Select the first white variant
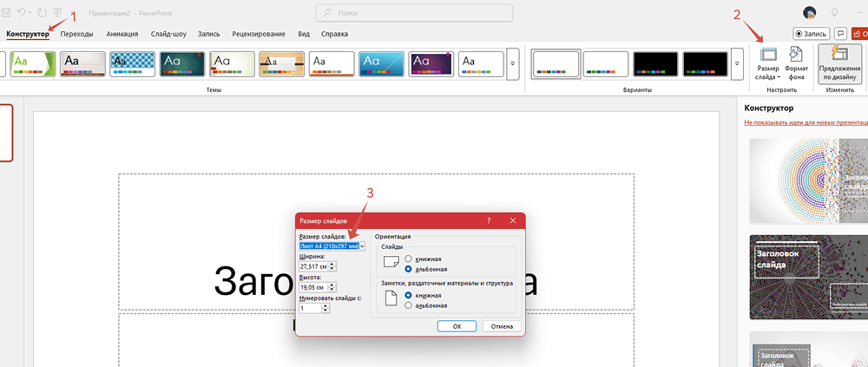 556,64
